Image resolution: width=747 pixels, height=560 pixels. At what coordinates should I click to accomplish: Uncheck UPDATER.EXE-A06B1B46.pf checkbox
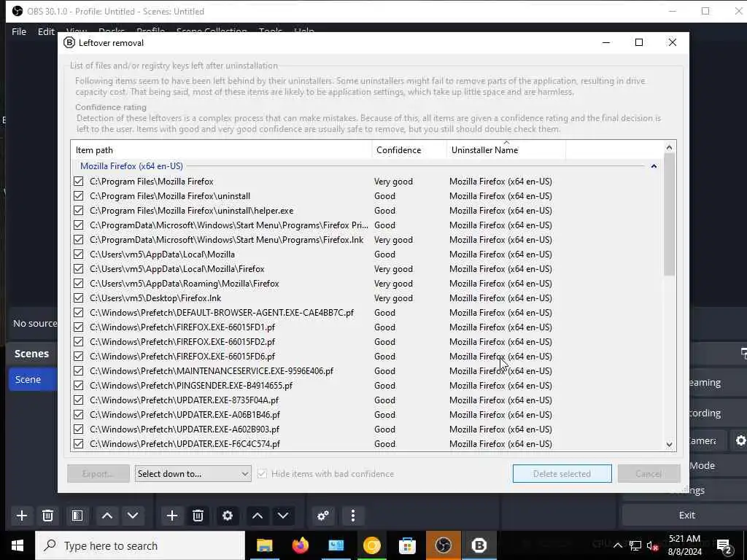pos(79,415)
